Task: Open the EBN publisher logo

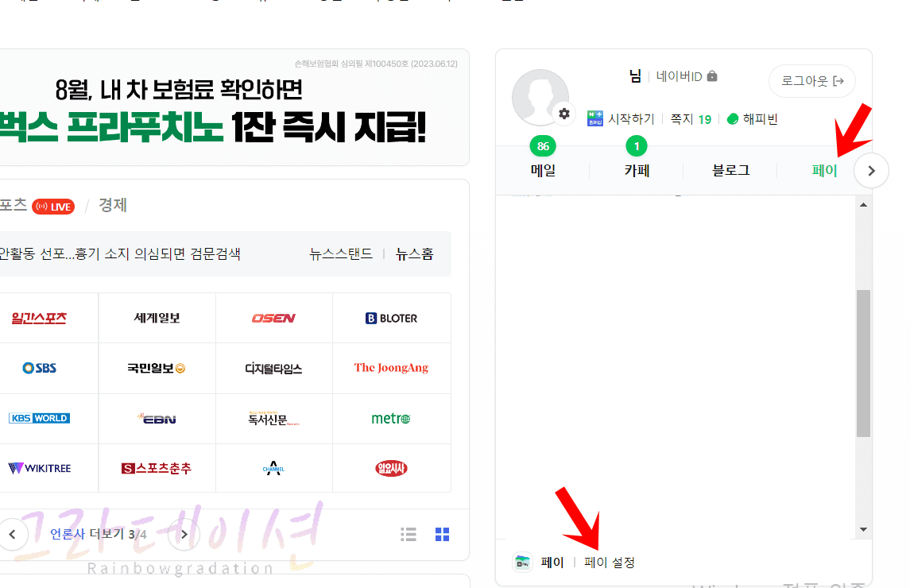Action: pyautogui.click(x=157, y=419)
